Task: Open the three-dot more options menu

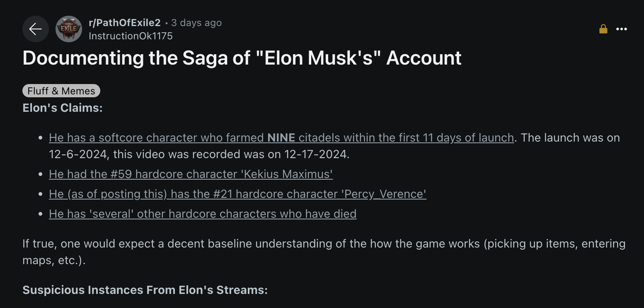Action: pyautogui.click(x=622, y=29)
